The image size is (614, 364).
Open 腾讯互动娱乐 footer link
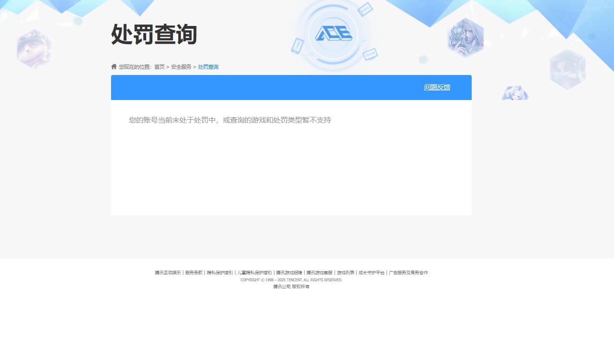(x=168, y=273)
